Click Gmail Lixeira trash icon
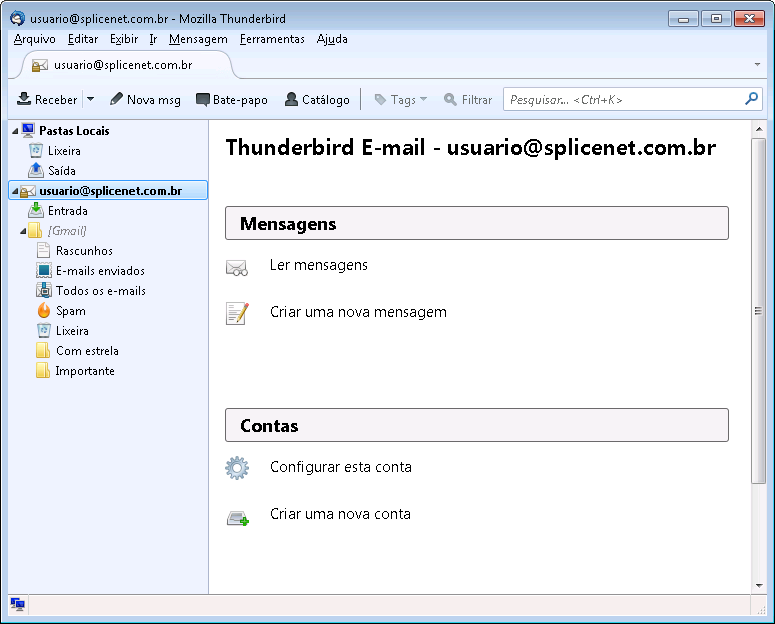The image size is (775, 624). pyautogui.click(x=44, y=330)
